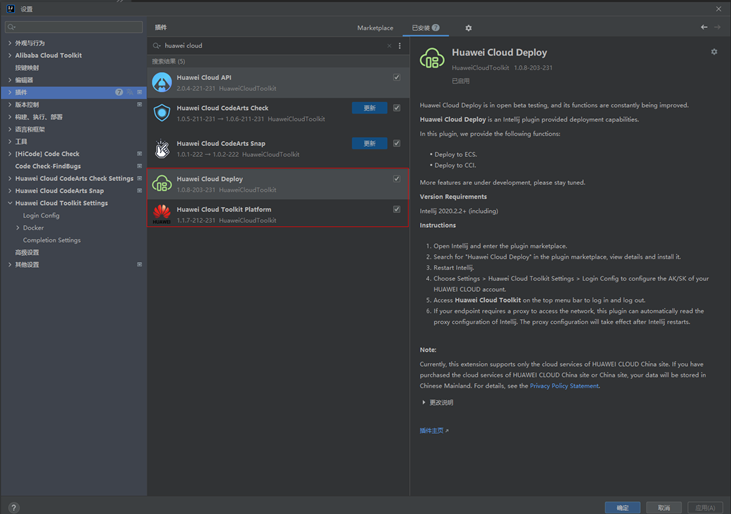Expand the Docker settings node

coord(18,228)
